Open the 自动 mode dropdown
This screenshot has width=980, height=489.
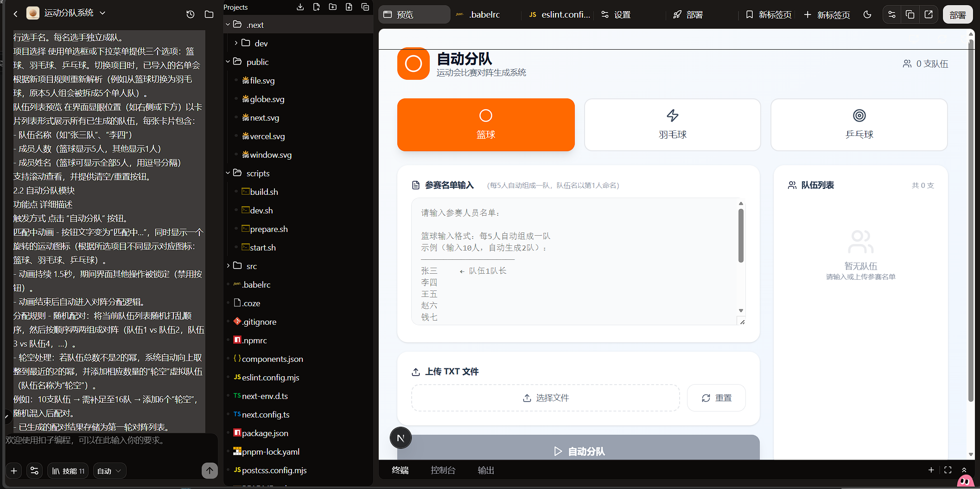coord(109,471)
